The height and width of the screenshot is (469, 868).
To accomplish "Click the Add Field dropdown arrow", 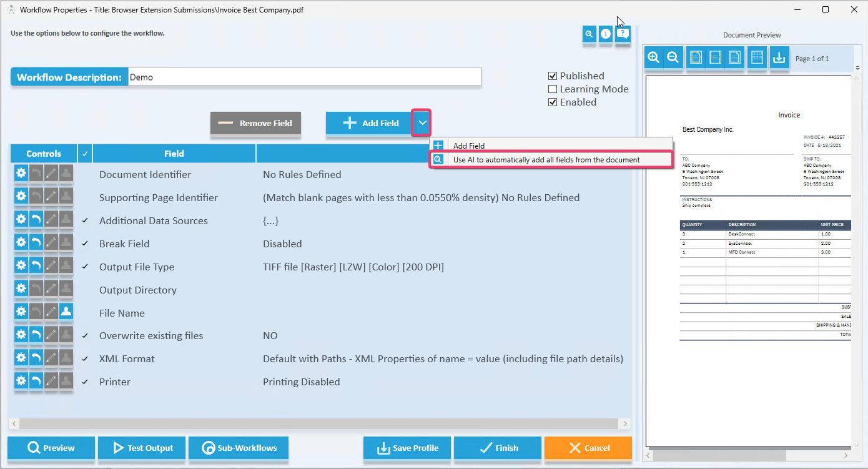I will click(423, 123).
